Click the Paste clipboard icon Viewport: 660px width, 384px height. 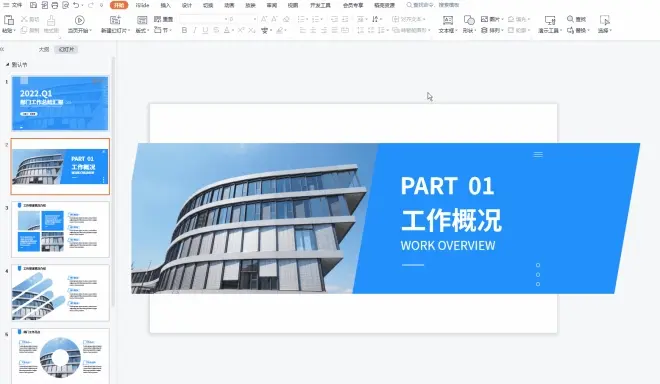tap(8, 20)
